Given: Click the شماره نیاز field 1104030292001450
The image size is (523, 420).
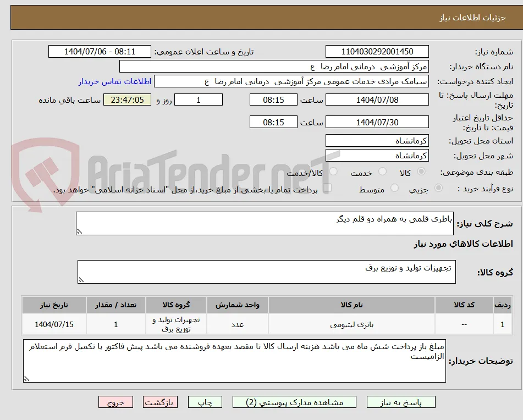Looking at the screenshot, I should [377, 52].
